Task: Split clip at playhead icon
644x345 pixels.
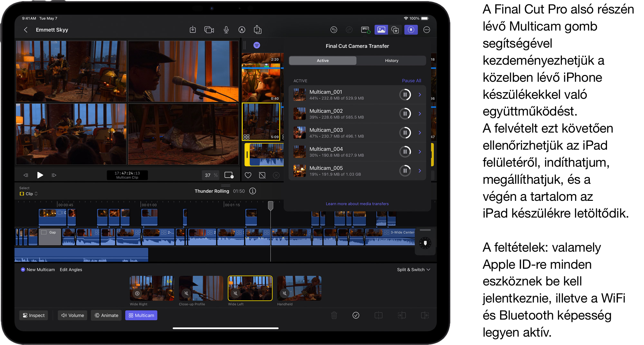Action: point(379,315)
